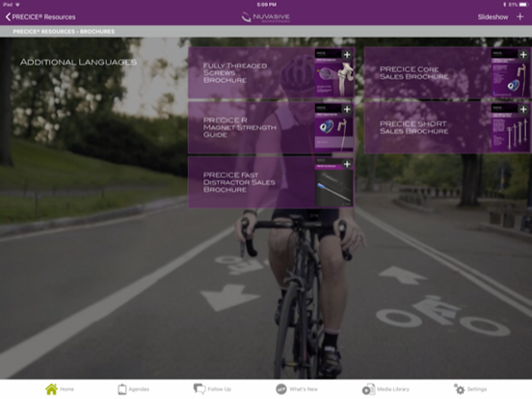The height and width of the screenshot is (399, 532).
Task: Select the Agendas clipboard icon
Action: (122, 389)
